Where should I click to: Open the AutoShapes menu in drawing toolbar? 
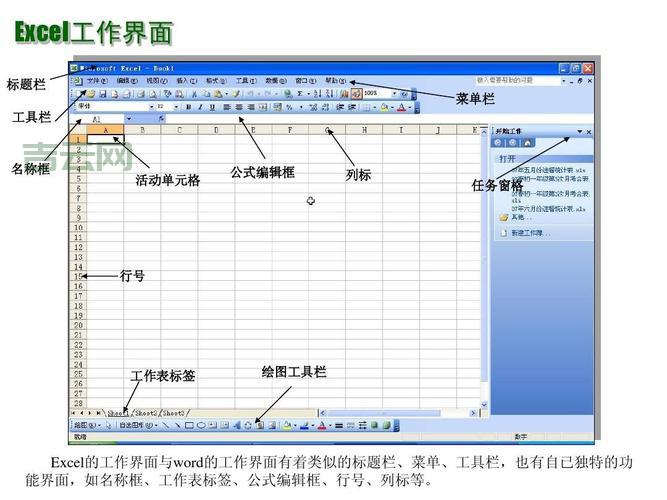click(139, 425)
